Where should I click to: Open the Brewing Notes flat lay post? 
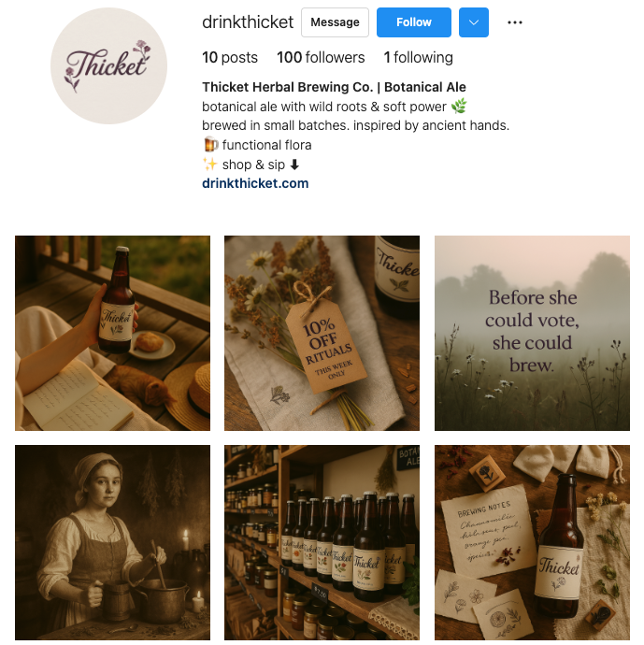click(532, 542)
